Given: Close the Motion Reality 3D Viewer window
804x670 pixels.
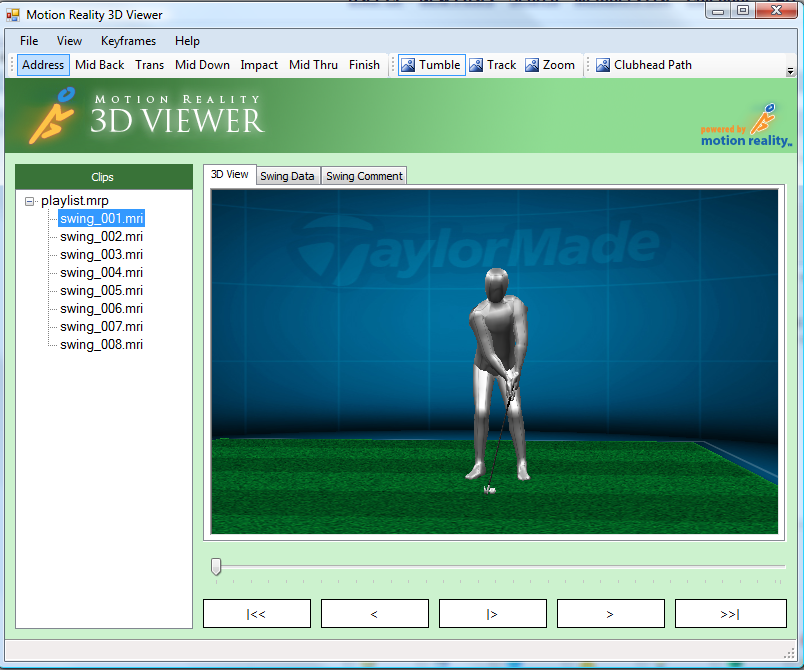Looking at the screenshot, I should coord(776,11).
